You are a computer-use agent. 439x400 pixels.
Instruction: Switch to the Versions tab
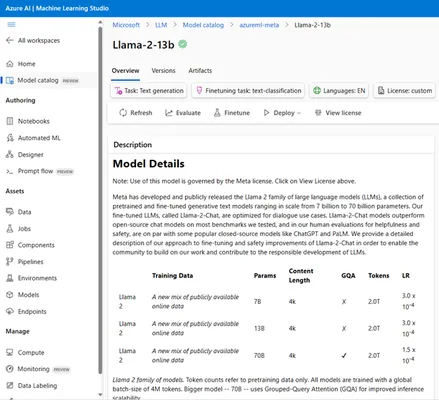(163, 71)
